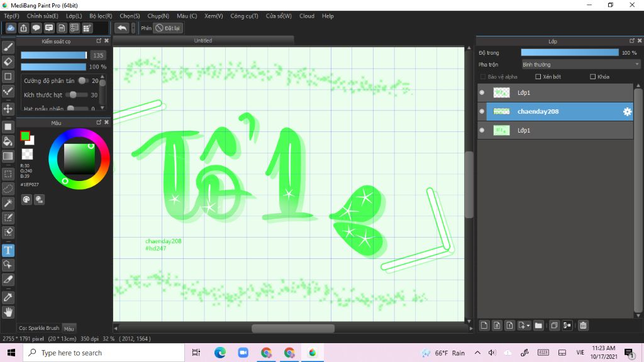Open layer settings gear for chaenday208

click(x=627, y=112)
